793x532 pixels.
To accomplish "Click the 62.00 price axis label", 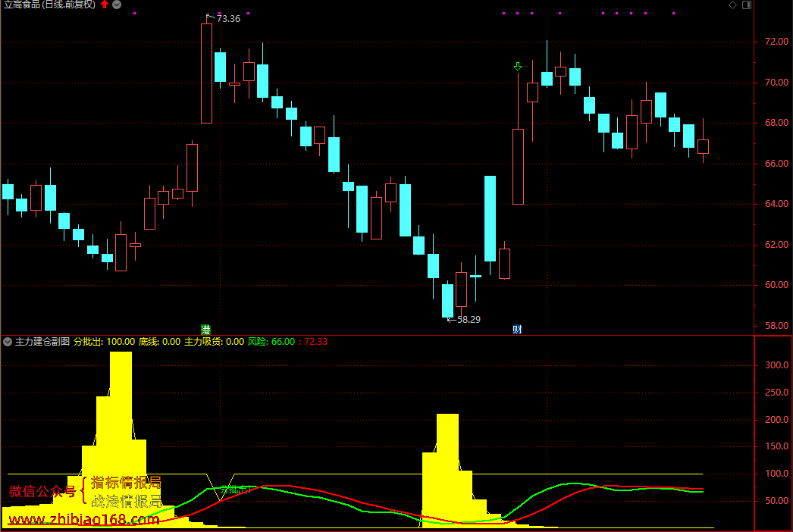I will tap(776, 245).
